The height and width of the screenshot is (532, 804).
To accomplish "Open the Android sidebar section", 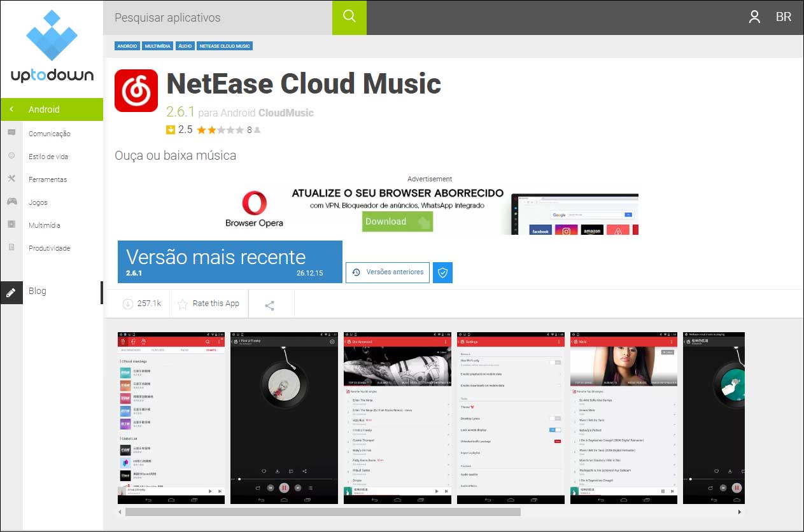I will point(52,109).
